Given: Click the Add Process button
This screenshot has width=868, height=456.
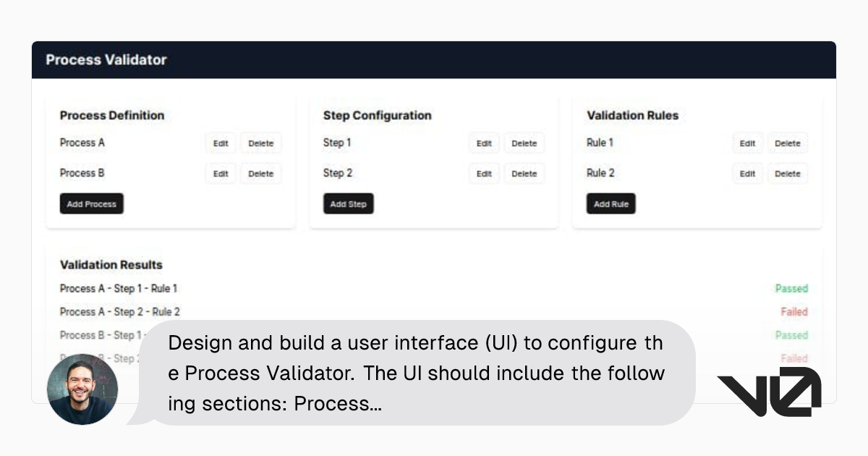Looking at the screenshot, I should (x=91, y=203).
